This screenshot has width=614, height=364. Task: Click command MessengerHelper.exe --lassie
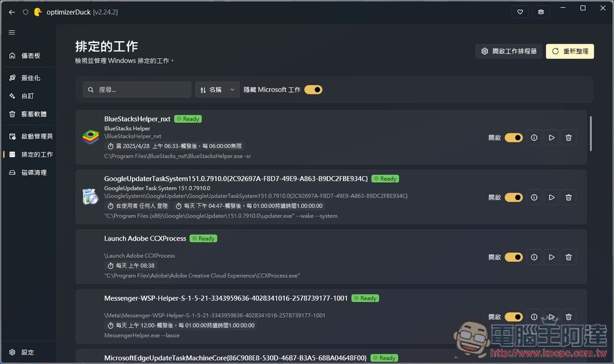[x=142, y=335]
